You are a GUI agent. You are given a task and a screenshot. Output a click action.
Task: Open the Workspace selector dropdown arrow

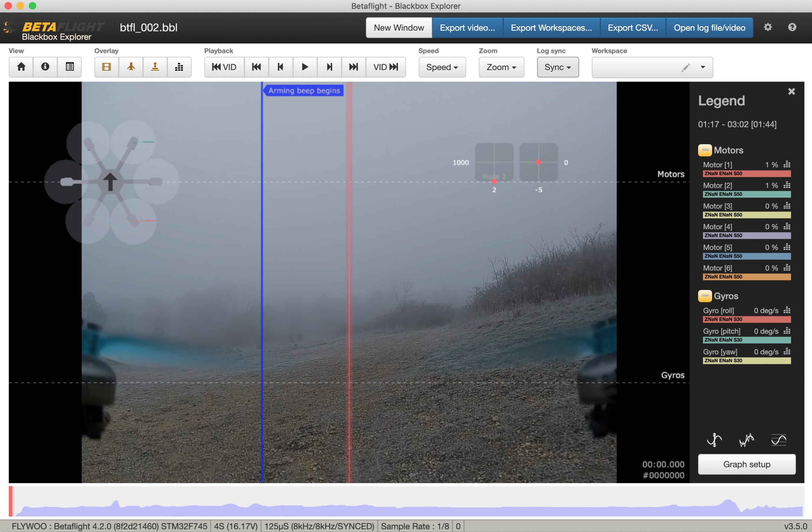pos(703,67)
